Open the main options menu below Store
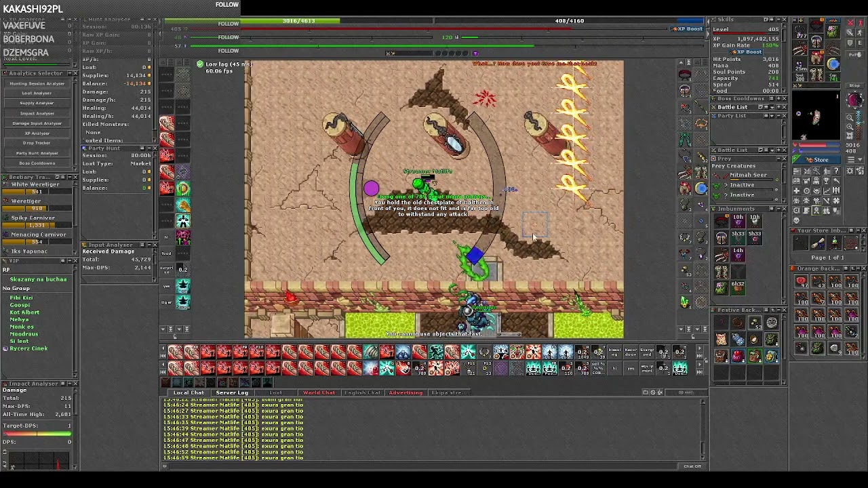Image resolution: width=868 pixels, height=488 pixels. tap(855, 159)
